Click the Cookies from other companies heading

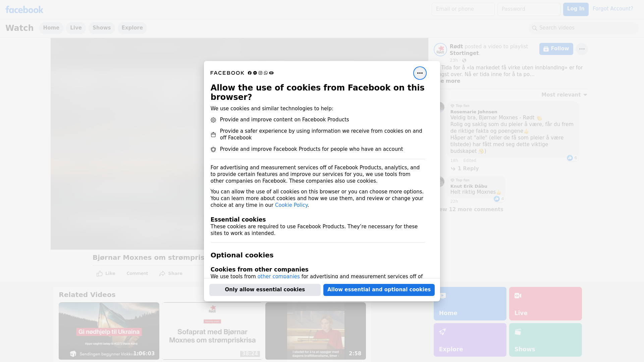pyautogui.click(x=259, y=269)
